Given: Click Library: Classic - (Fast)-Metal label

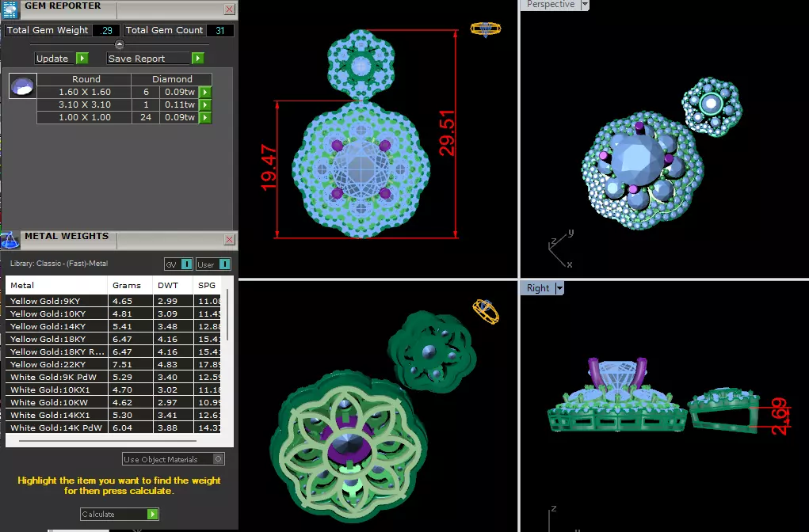Looking at the screenshot, I should click(x=59, y=264).
